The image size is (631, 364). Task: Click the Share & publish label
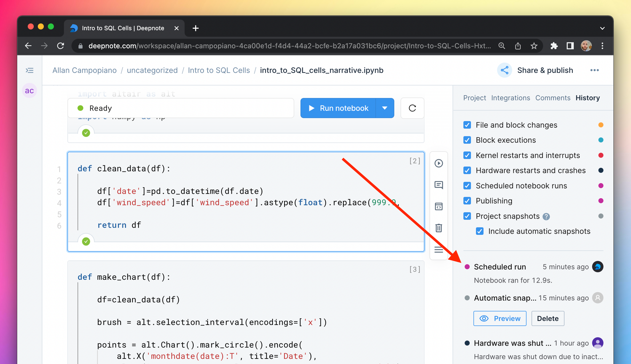coord(545,70)
